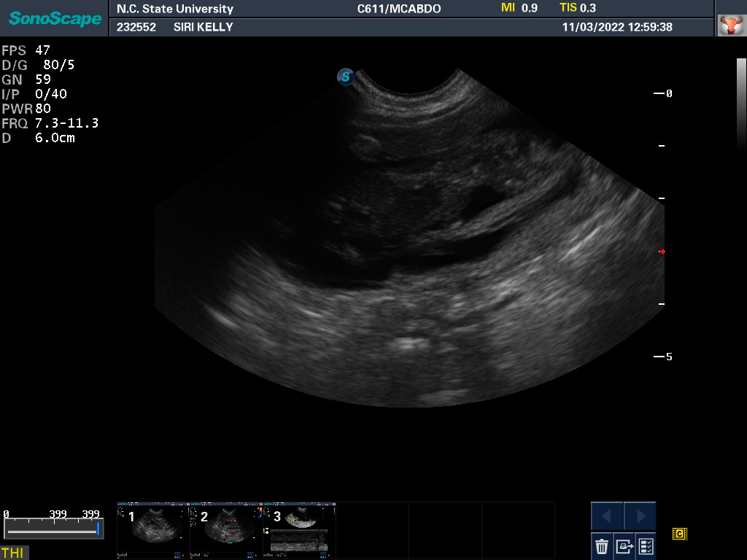Open saved image thumbnail 3
747x560 pixels.
click(x=299, y=530)
